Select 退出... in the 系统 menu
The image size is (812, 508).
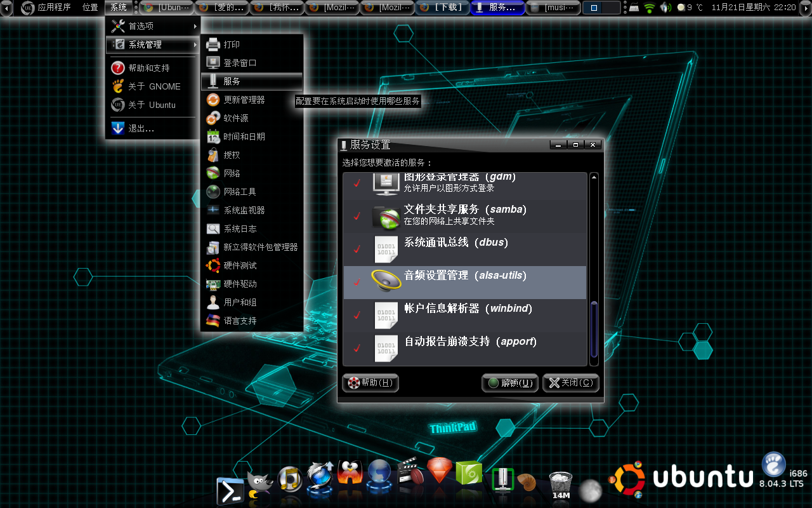[x=153, y=128]
